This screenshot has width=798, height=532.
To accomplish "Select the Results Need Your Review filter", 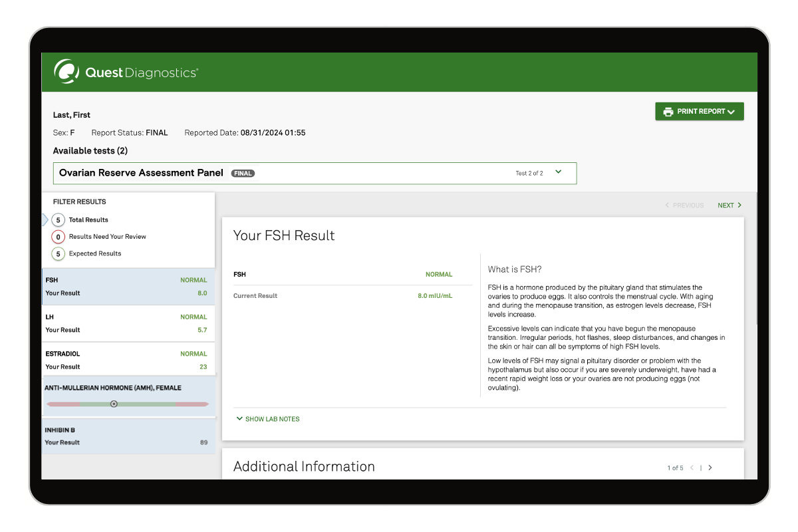I will pyautogui.click(x=107, y=237).
